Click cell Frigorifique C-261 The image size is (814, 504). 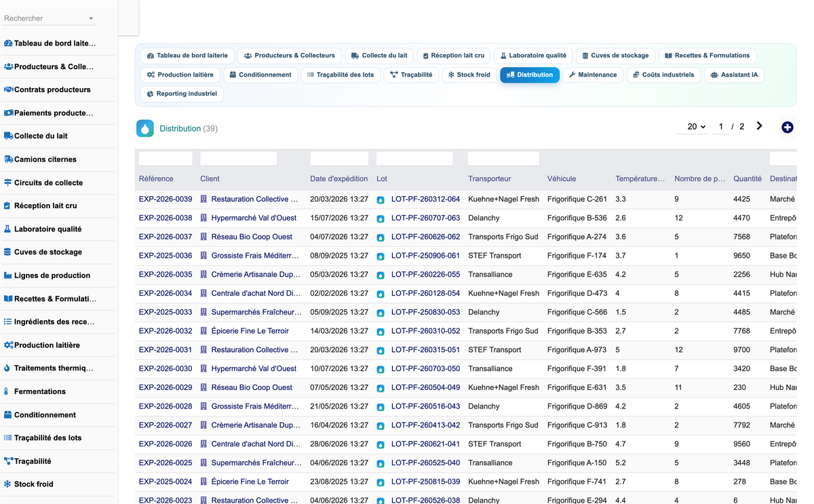(577, 199)
